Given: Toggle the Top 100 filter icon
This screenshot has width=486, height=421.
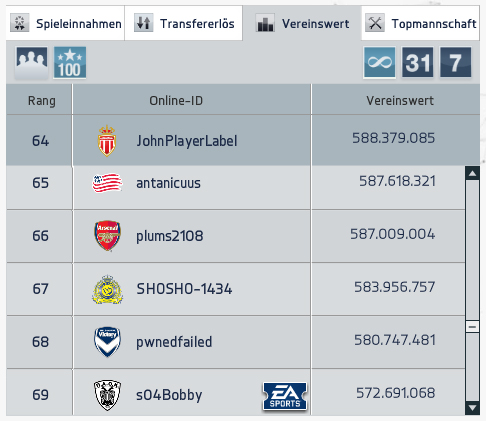Looking at the screenshot, I should pos(70,63).
